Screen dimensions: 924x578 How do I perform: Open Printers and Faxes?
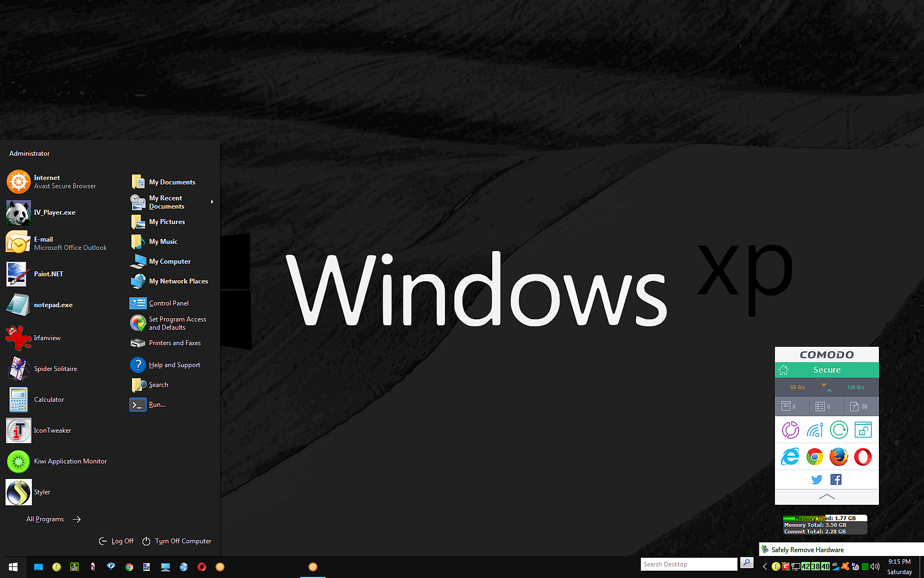pyautogui.click(x=172, y=343)
